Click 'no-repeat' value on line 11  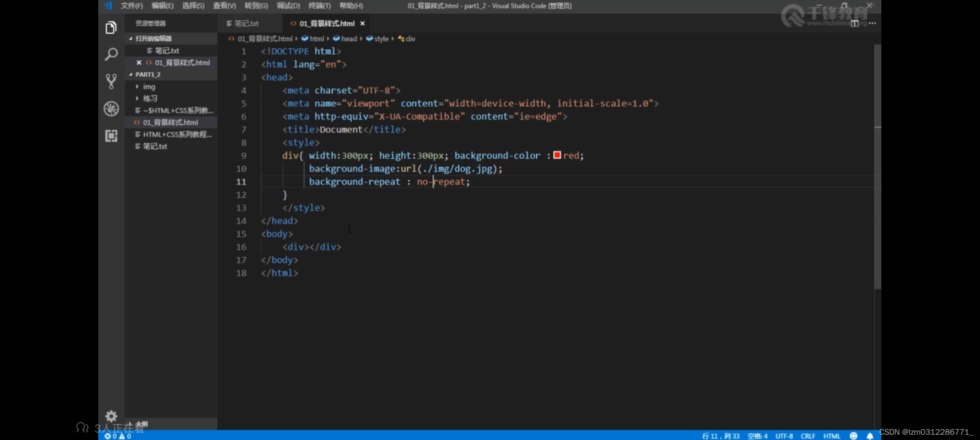(441, 182)
